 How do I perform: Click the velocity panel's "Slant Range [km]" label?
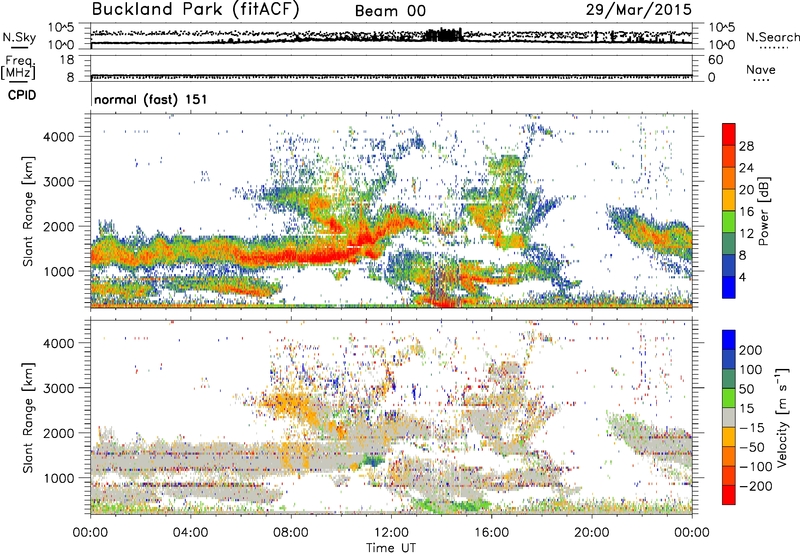tap(28, 417)
